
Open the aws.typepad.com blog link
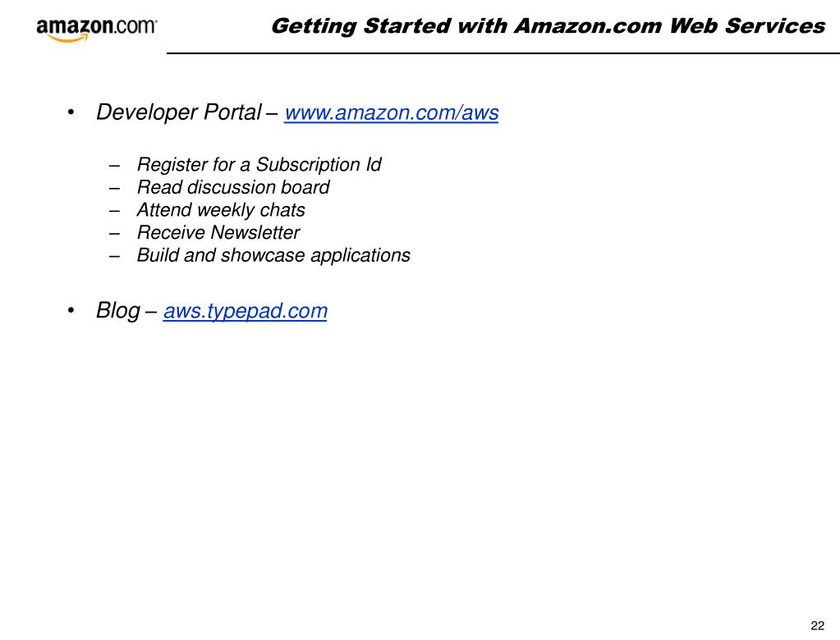(246, 312)
